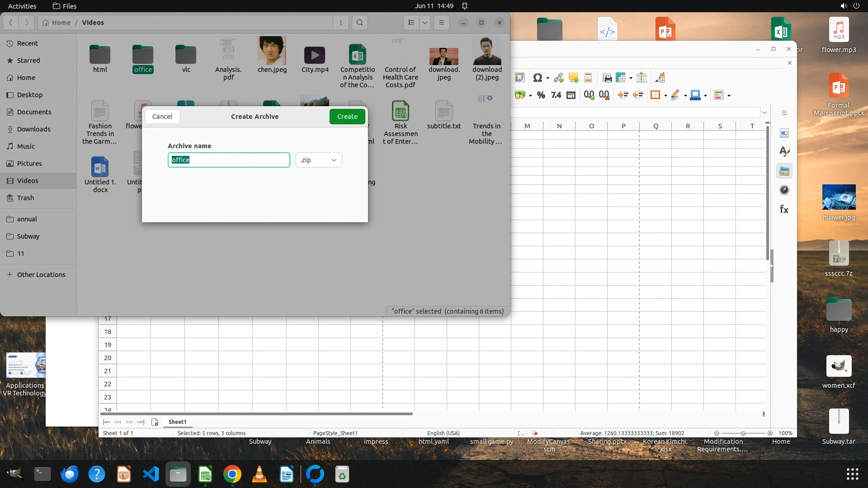Screen dimensions: 868x488
Task: Click the Create archive button
Action: [347, 117]
